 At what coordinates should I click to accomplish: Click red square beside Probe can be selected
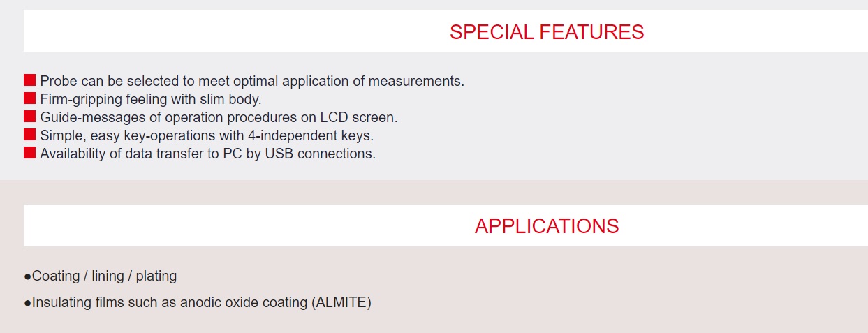tap(30, 80)
